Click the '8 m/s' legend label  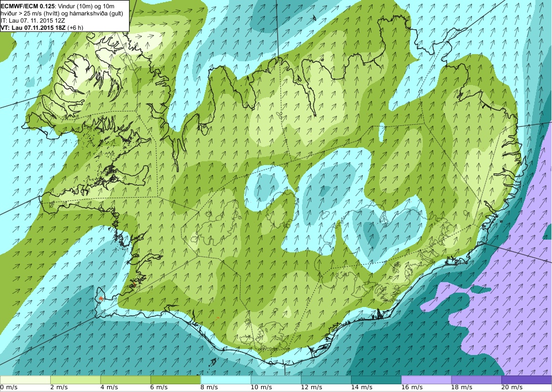(210, 388)
